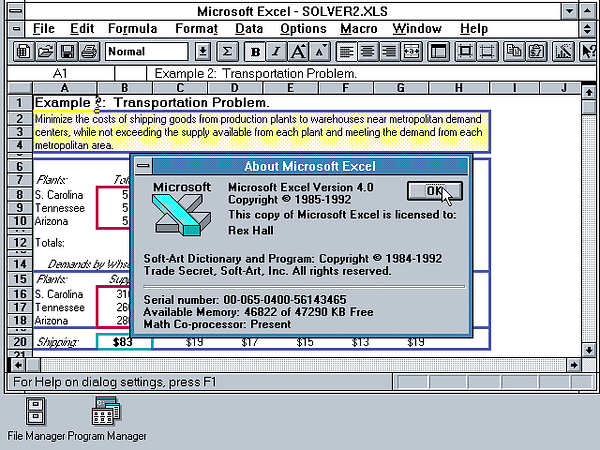600x450 pixels.
Task: Click the Copy toolbar icon
Action: [514, 51]
